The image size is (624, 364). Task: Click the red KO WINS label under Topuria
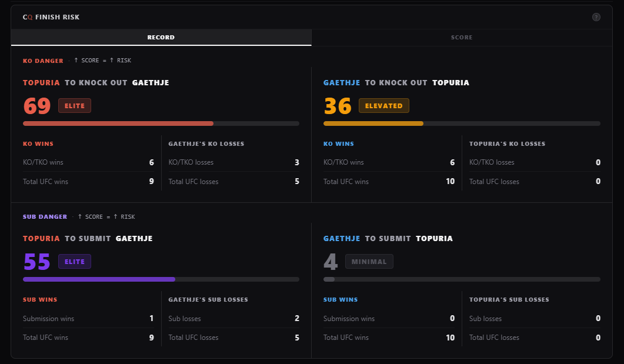click(38, 144)
